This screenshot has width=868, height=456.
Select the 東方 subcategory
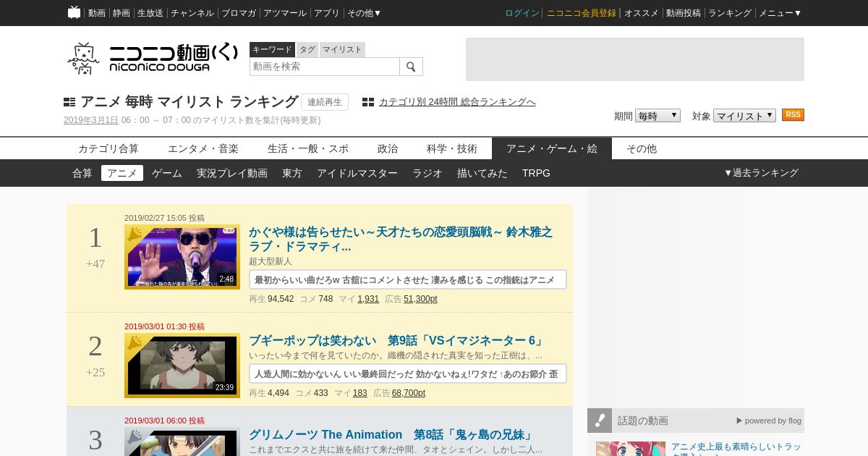[292, 173]
